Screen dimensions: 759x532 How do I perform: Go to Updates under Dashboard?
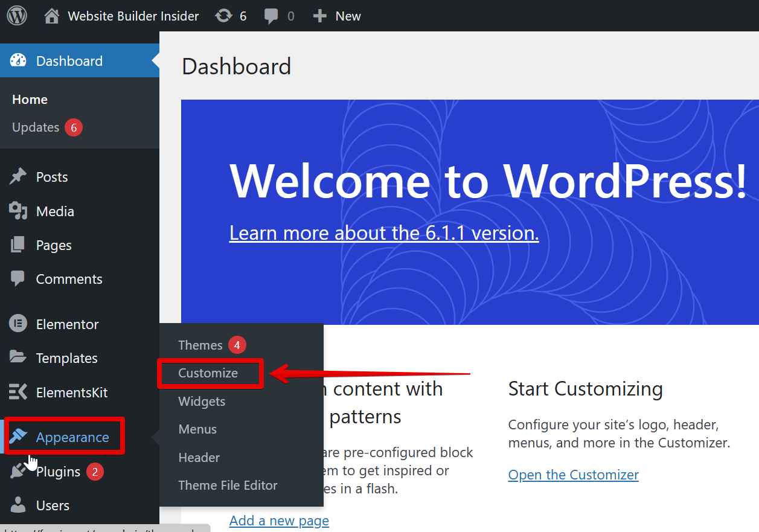coord(36,127)
